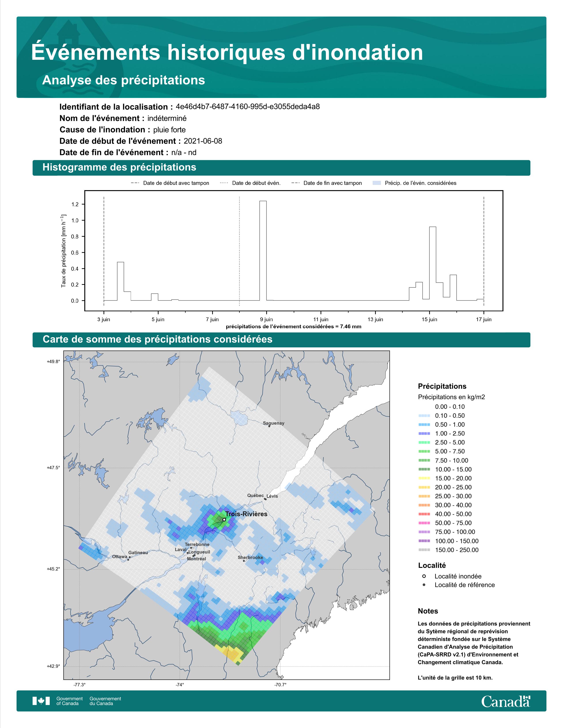This screenshot has width=563, height=728.
Task: Click the Gatineau city label on map
Action: [x=138, y=552]
